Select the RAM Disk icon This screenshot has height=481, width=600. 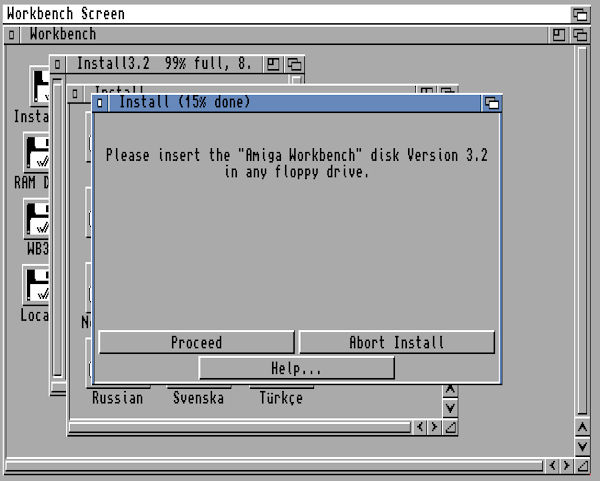coord(38,154)
